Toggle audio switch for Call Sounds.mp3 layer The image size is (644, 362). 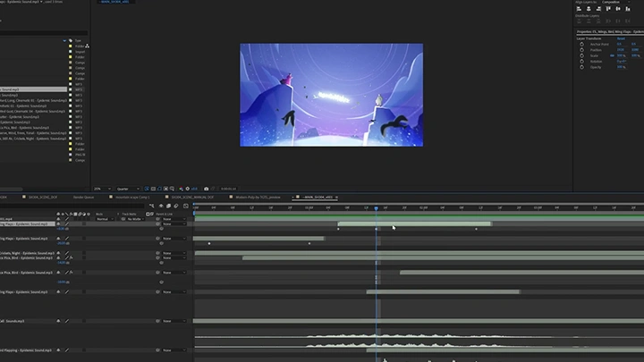(58, 321)
